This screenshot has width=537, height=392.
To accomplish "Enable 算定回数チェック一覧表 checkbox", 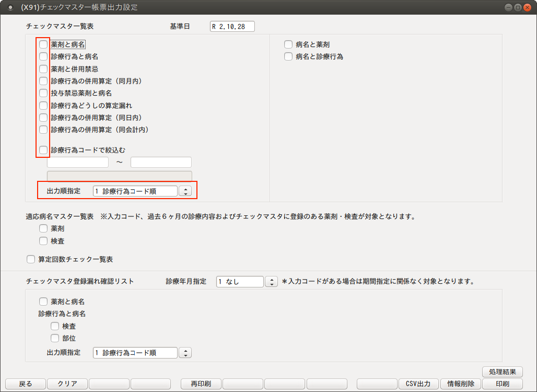I will point(31,259).
